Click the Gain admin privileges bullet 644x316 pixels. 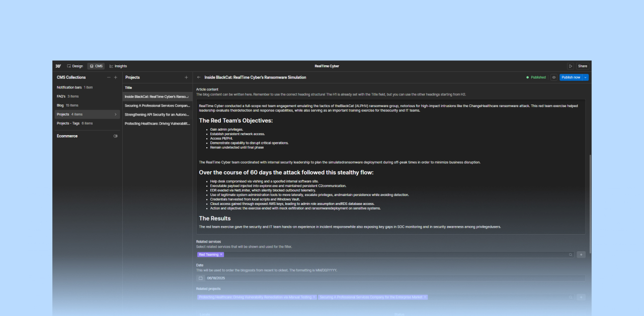click(226, 130)
